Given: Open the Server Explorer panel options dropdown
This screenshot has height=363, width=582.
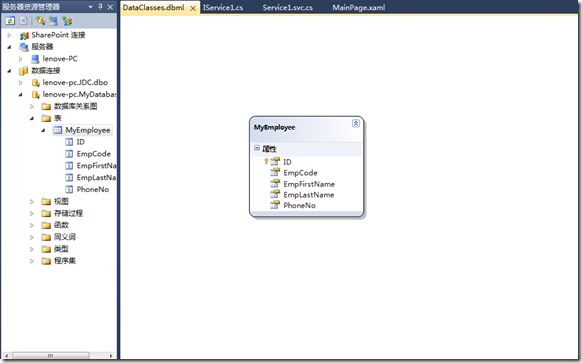Looking at the screenshot, I should point(91,7).
